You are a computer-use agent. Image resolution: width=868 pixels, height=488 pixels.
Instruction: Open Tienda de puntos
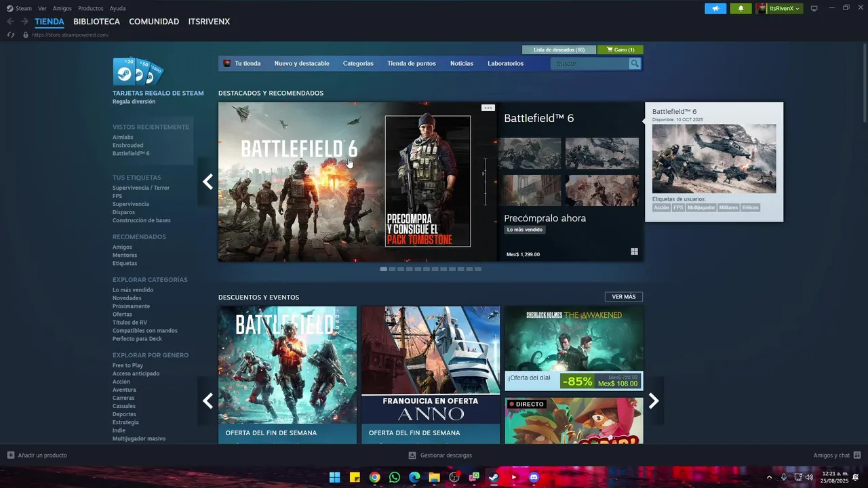[x=412, y=63]
